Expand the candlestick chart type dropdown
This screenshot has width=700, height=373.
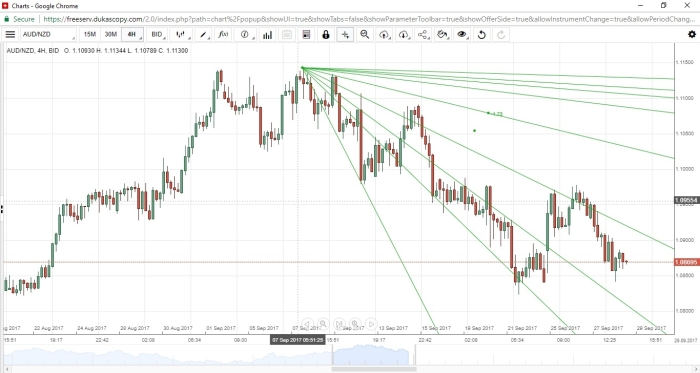181,34
